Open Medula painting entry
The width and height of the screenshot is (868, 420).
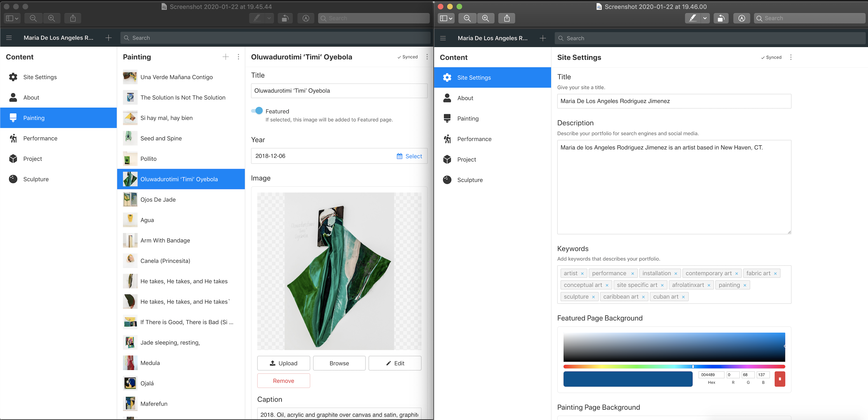tap(181, 363)
